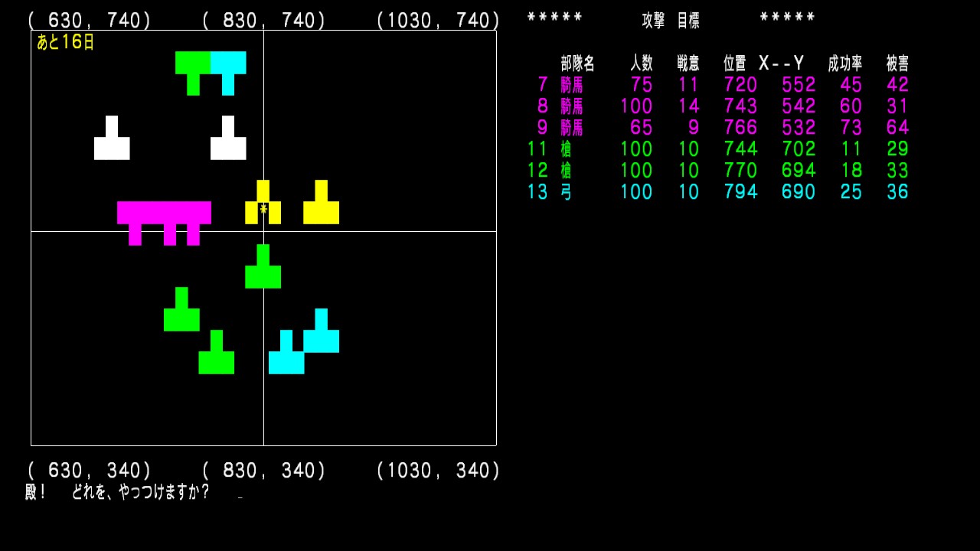Select the yellow unit marked with a star
This screenshot has width=980, height=551.
[263, 208]
